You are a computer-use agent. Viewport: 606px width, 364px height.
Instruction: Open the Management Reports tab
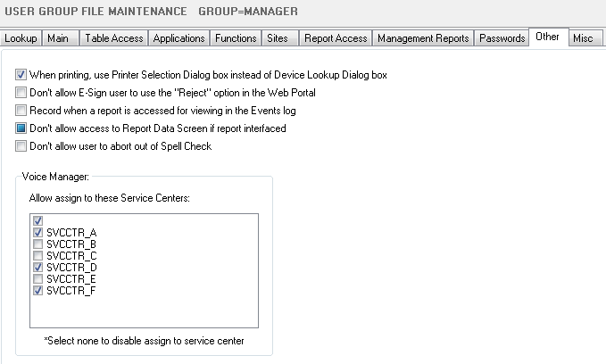pos(422,38)
